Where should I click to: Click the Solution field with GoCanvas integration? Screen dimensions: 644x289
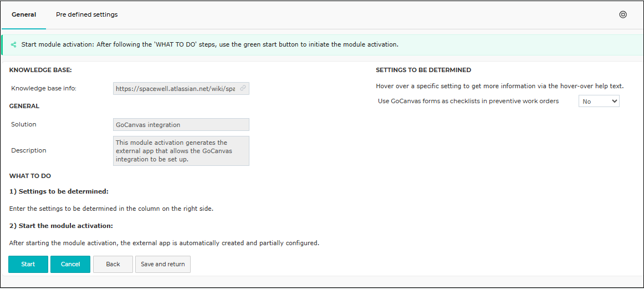(x=181, y=125)
